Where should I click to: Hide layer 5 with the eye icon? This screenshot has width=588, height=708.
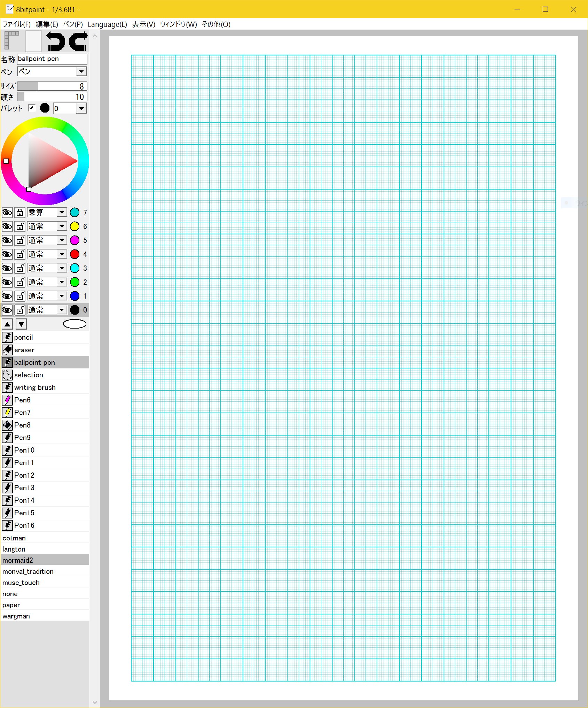click(7, 240)
